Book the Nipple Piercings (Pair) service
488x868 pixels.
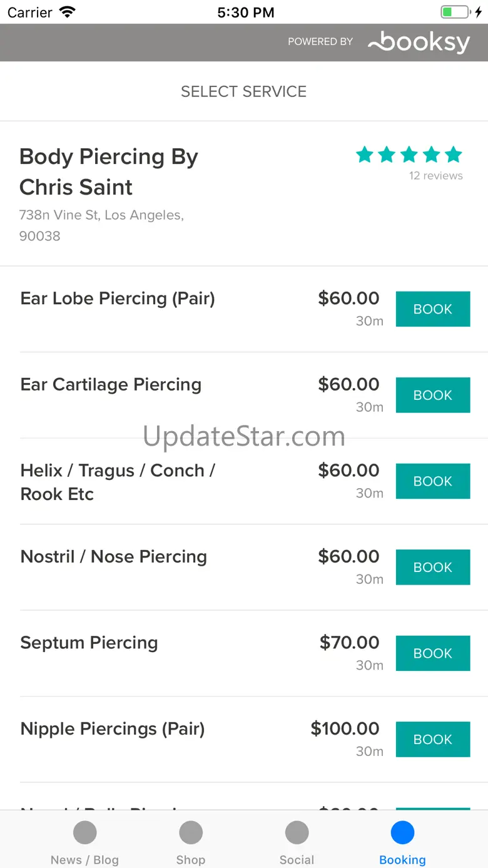[432, 739]
